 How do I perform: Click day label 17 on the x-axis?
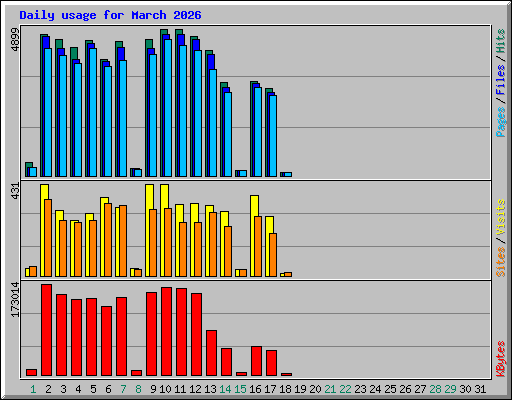(x=270, y=389)
